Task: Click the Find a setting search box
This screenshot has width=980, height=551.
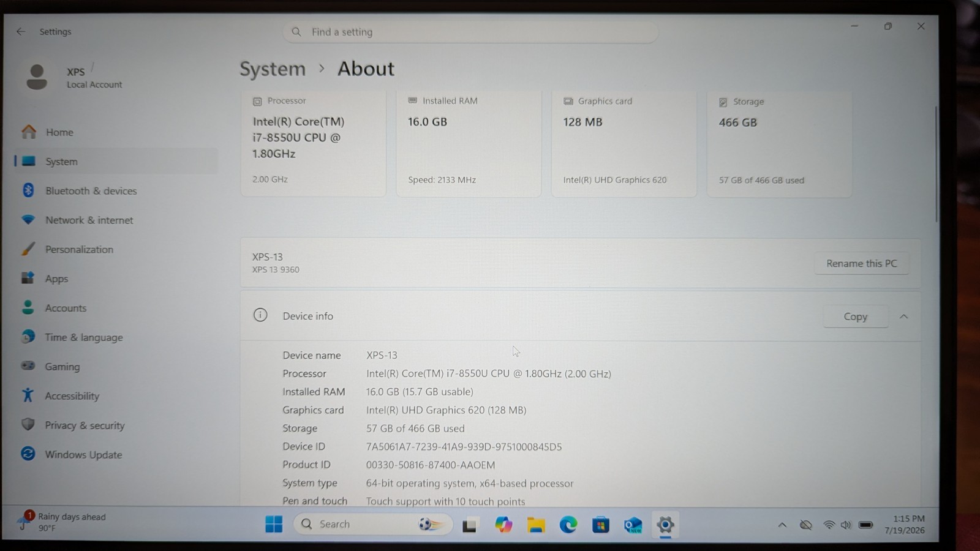Action: [470, 32]
